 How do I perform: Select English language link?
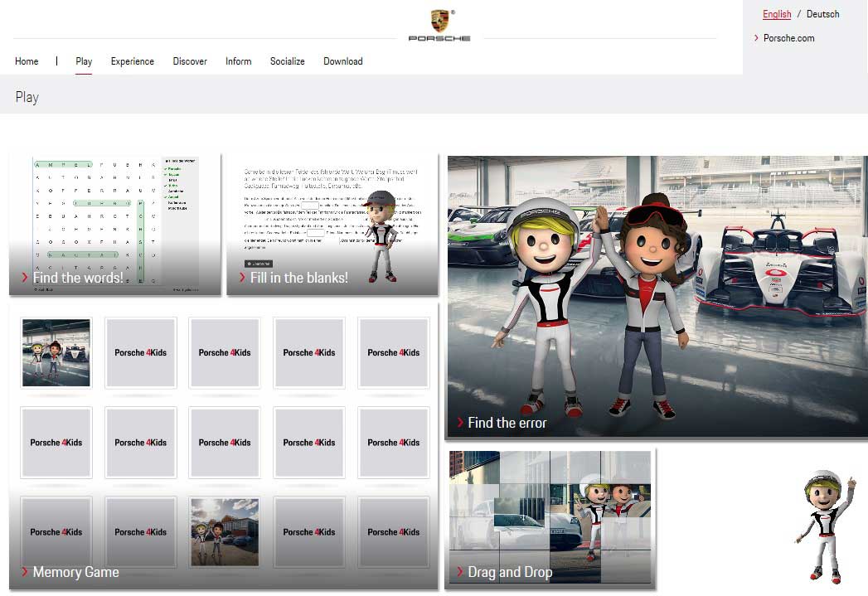click(x=777, y=14)
